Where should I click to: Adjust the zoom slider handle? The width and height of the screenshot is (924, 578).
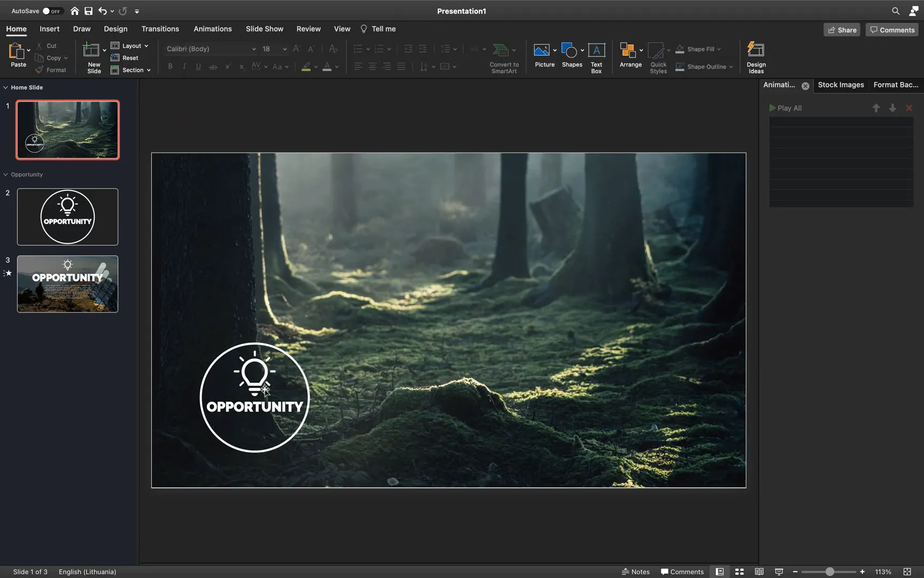830,572
